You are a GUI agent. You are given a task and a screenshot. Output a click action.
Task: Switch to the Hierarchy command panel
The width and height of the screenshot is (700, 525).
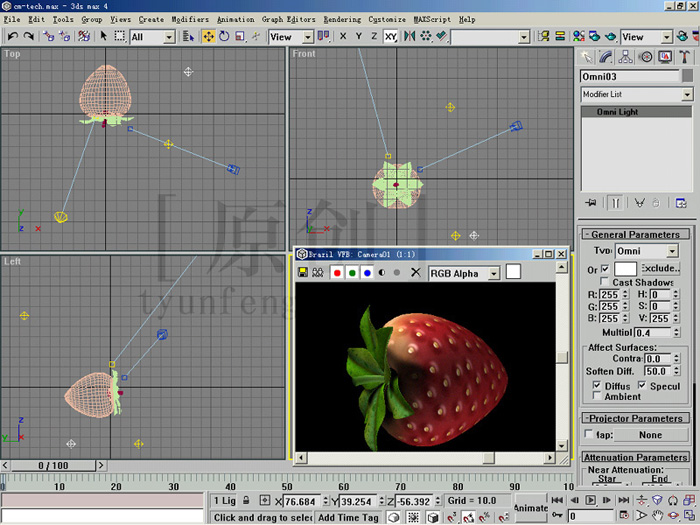click(625, 57)
